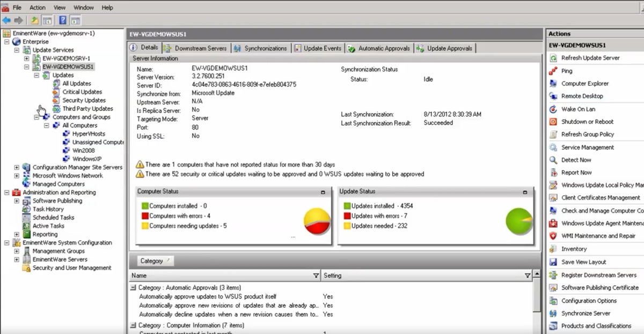Switch to the Update Approvals tab
This screenshot has height=334, width=644.
point(445,48)
